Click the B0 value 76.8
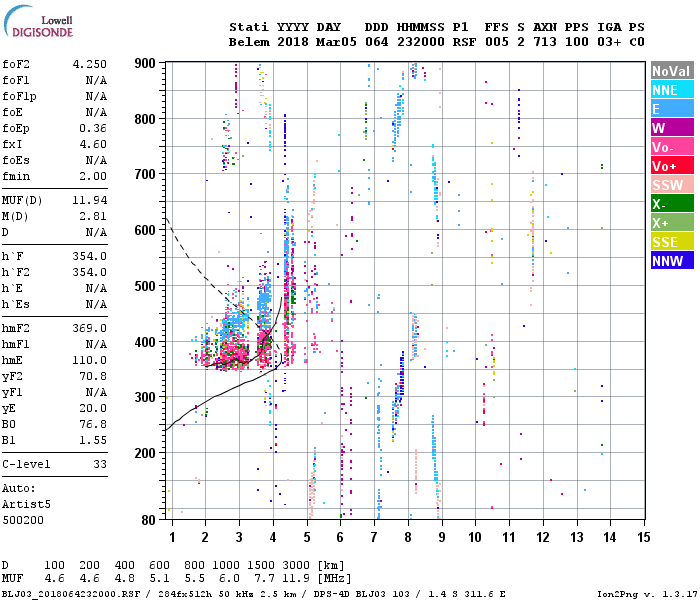This screenshot has width=700, height=600. coord(93,425)
